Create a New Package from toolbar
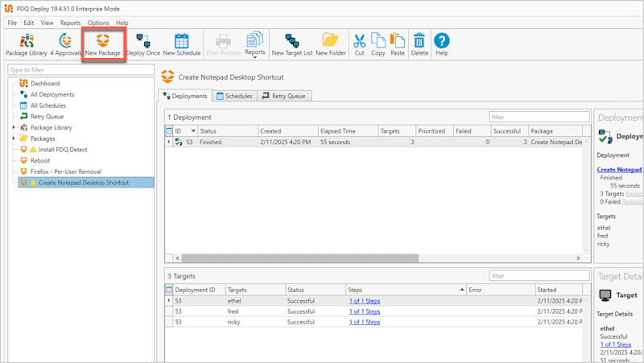 tap(103, 45)
